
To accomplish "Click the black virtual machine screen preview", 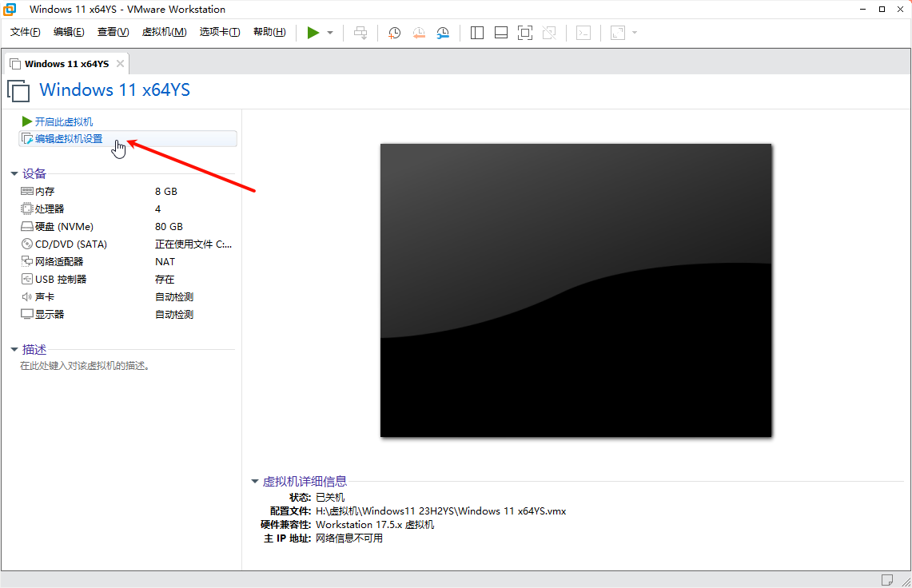I will [x=575, y=290].
